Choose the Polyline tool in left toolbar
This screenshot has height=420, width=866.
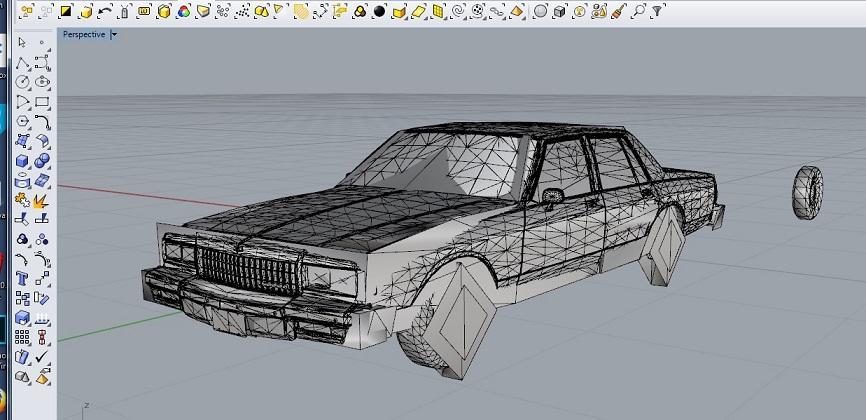[x=23, y=63]
